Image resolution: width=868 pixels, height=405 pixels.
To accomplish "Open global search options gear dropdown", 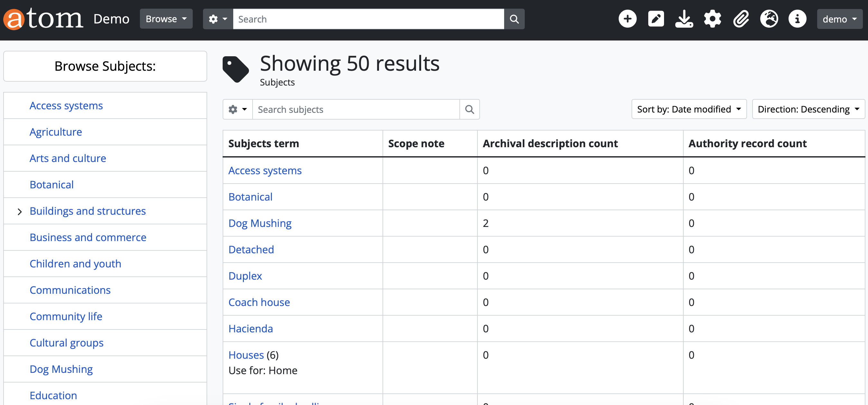I will [x=218, y=19].
